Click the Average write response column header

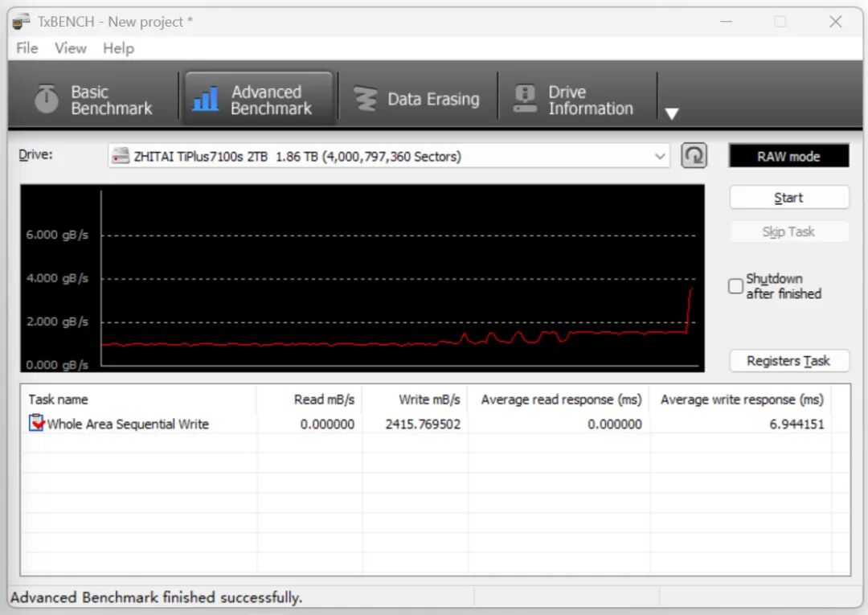(x=741, y=400)
